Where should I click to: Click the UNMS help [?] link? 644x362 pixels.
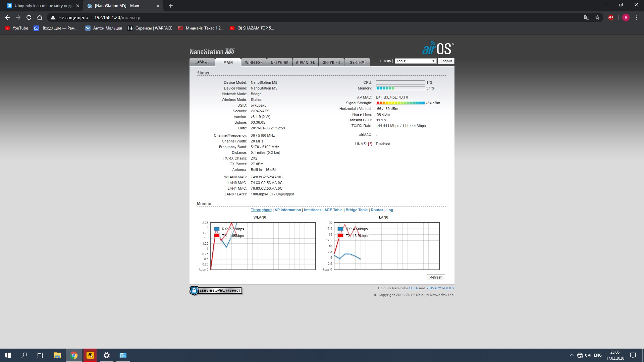click(370, 144)
